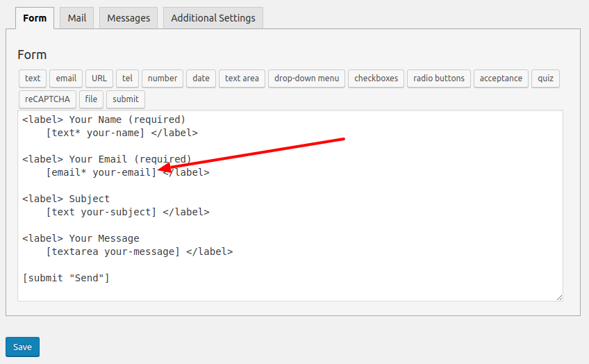Add a quiz field tag
This screenshot has width=589, height=364.
(x=545, y=78)
